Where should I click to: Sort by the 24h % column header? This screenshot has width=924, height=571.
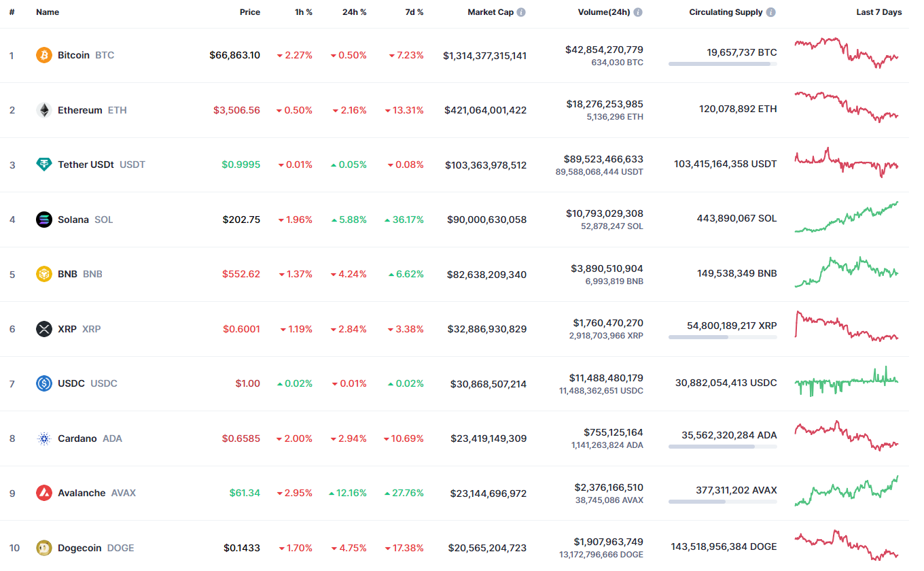[354, 12]
